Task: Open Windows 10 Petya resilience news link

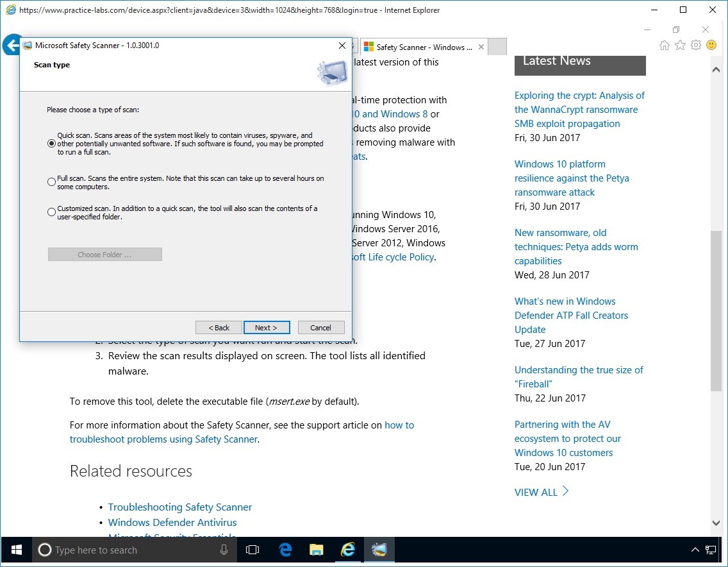Action: click(572, 178)
